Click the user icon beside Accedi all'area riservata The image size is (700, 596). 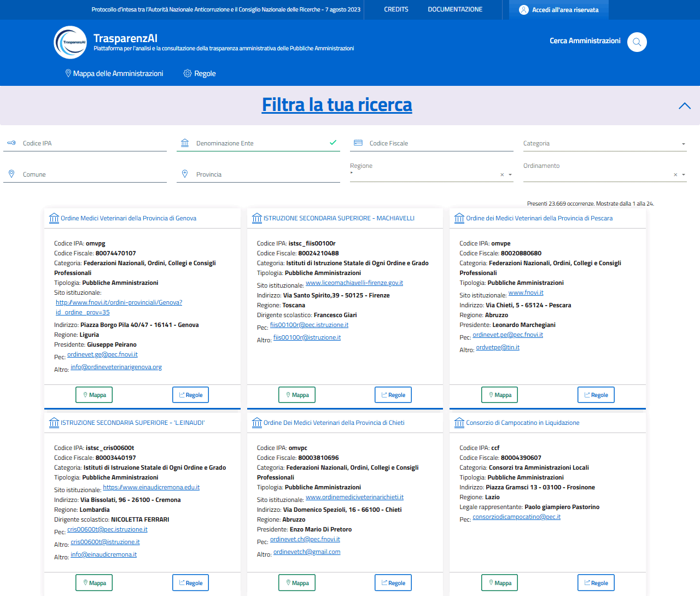tap(524, 10)
